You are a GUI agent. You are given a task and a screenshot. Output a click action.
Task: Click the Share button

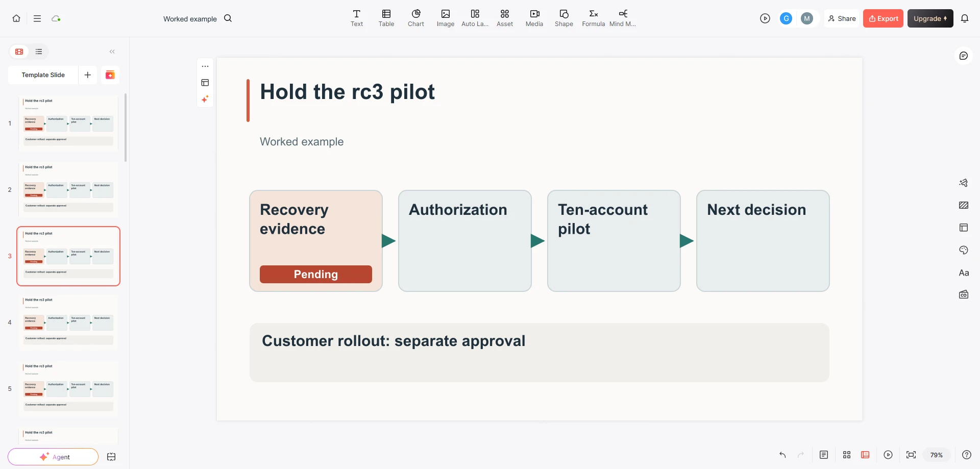(842, 18)
